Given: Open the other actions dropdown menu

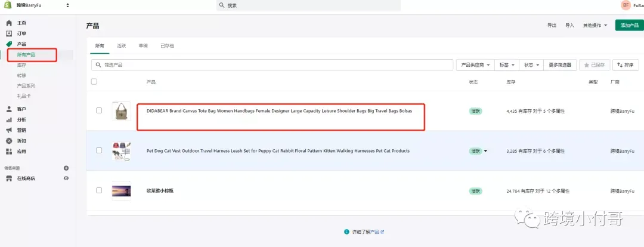Looking at the screenshot, I should click(x=595, y=26).
